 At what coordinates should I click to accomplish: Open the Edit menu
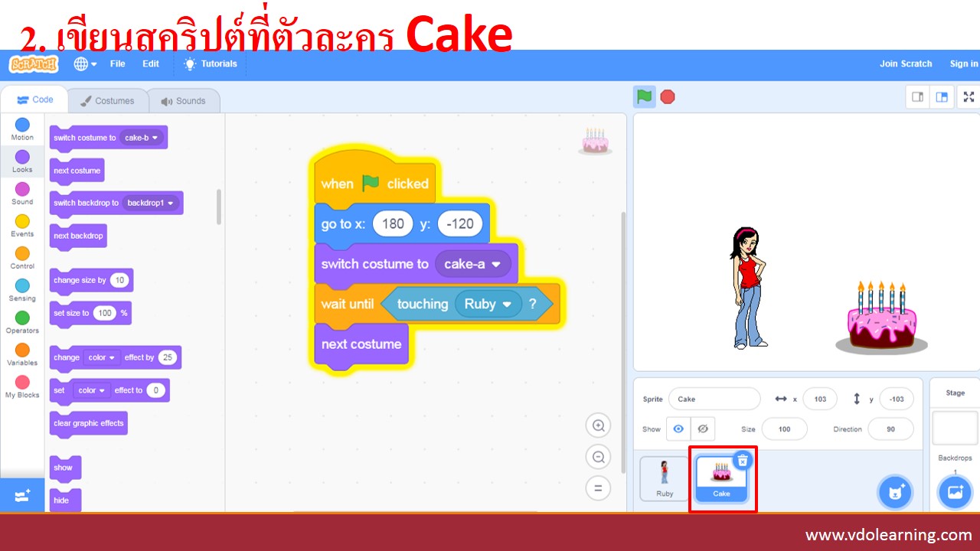point(151,64)
